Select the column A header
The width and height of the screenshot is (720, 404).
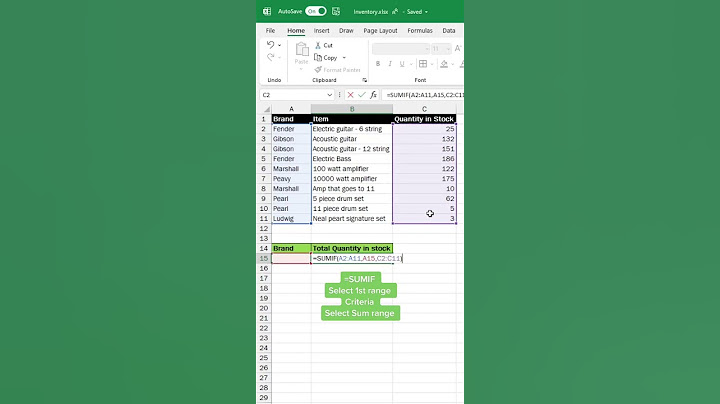coord(291,109)
